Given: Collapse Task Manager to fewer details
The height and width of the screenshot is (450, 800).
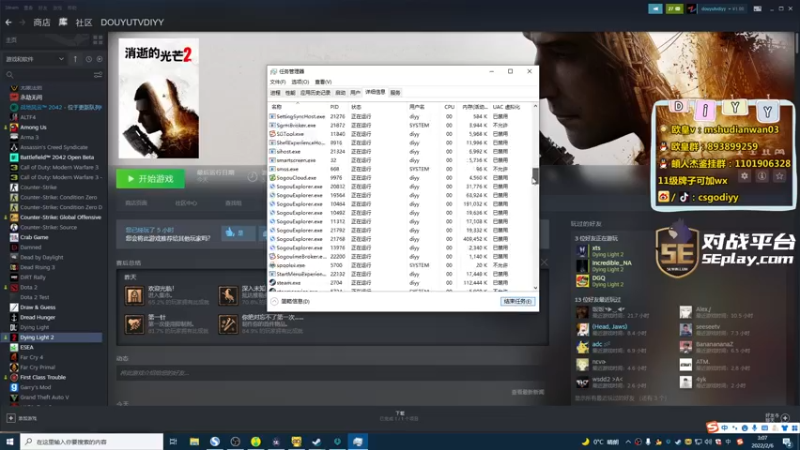Looking at the screenshot, I should (x=290, y=302).
